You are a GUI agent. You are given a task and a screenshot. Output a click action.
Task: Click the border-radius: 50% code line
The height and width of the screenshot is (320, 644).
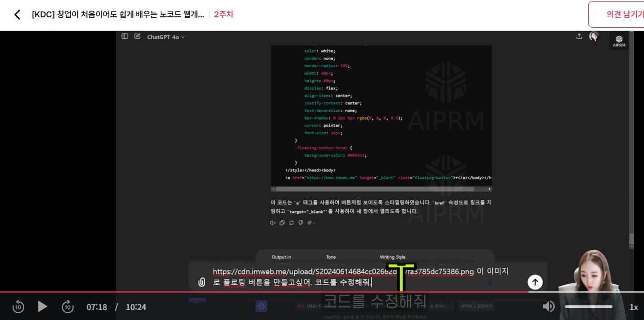coord(327,66)
